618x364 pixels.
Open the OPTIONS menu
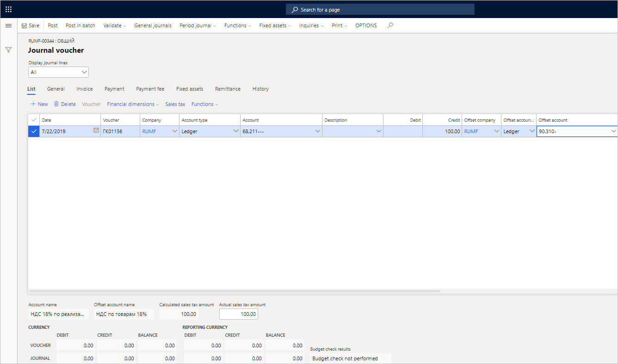coord(366,25)
